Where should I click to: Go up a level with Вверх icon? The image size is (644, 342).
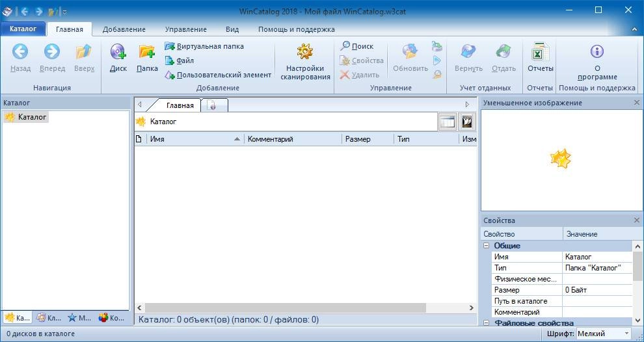pos(84,52)
